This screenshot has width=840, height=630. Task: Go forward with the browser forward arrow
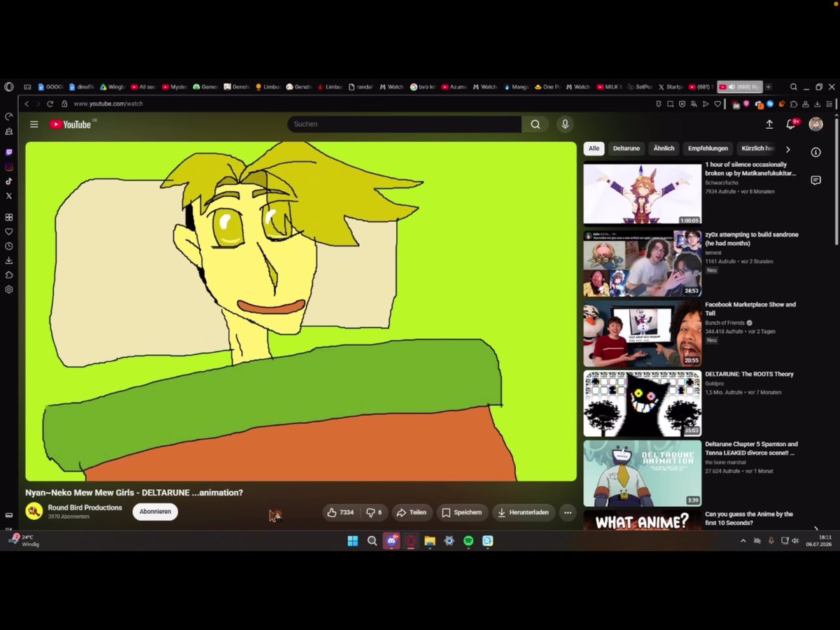pyautogui.click(x=38, y=104)
